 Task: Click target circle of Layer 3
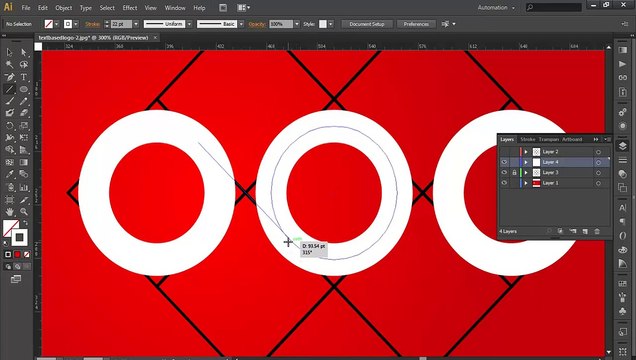point(598,173)
